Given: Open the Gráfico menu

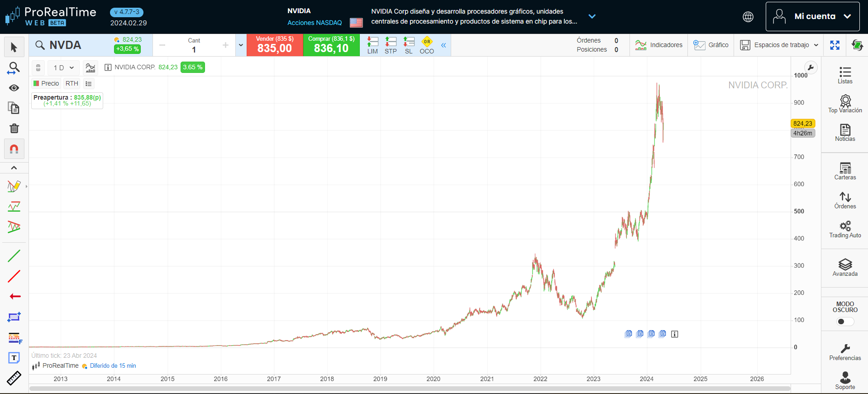Looking at the screenshot, I should [x=711, y=45].
